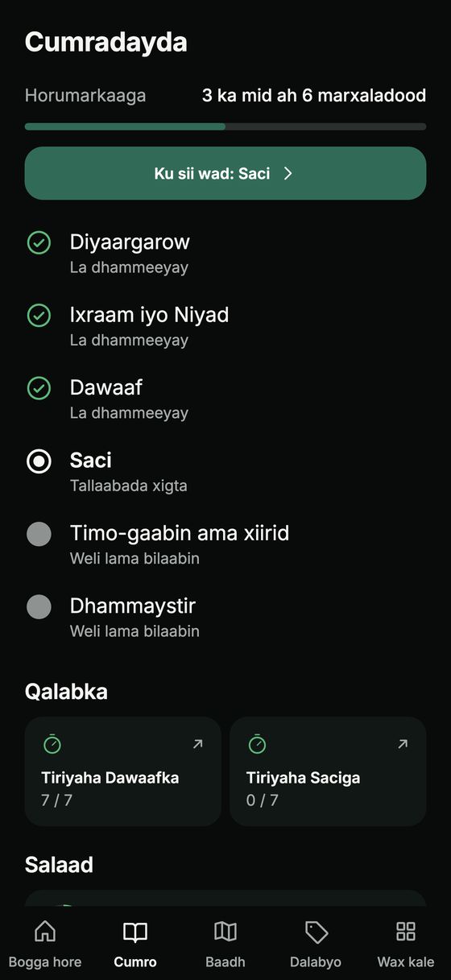Mark the Dhammaystir step circle
This screenshot has width=451, height=980.
pos(39,606)
